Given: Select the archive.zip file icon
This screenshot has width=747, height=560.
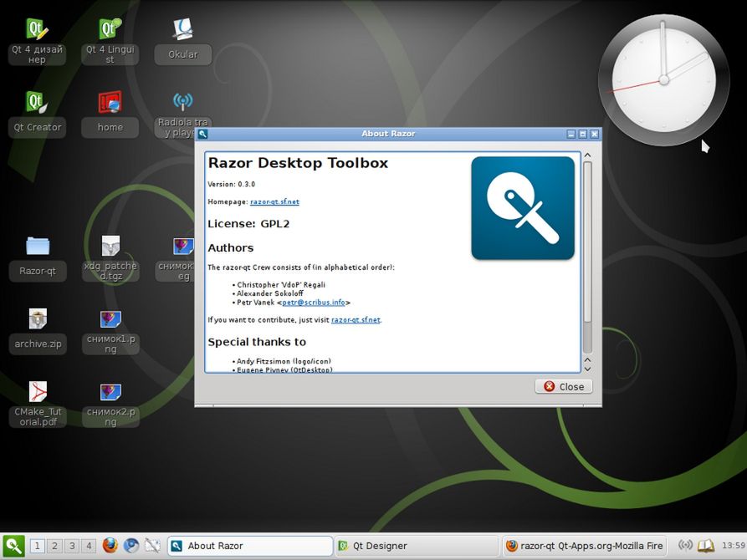Looking at the screenshot, I should click(38, 330).
